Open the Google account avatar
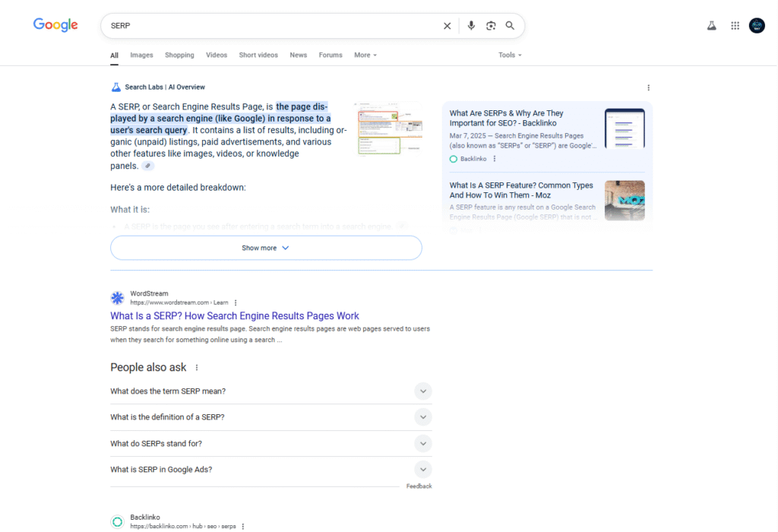The image size is (778, 532). coord(757,25)
